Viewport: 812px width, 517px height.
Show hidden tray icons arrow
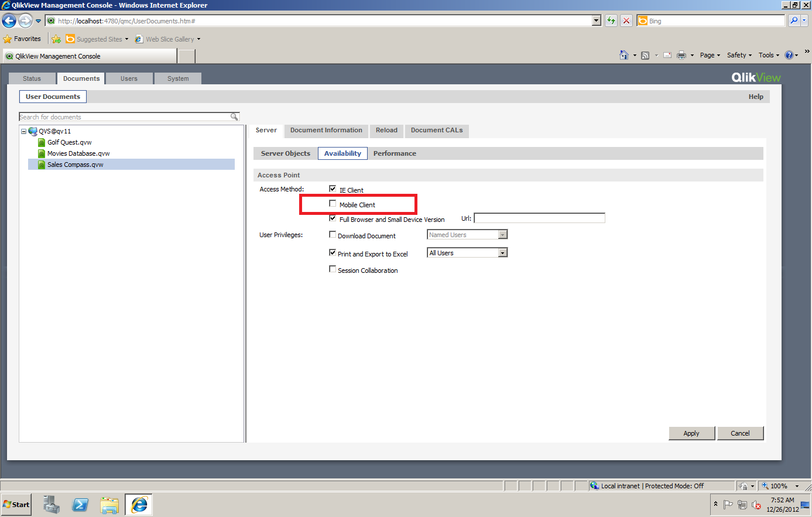pos(715,504)
